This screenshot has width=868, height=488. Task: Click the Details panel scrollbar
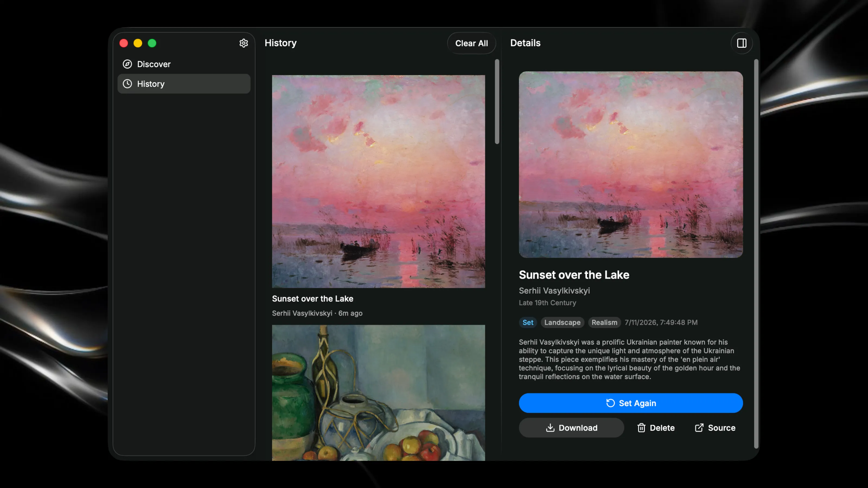[756, 253]
